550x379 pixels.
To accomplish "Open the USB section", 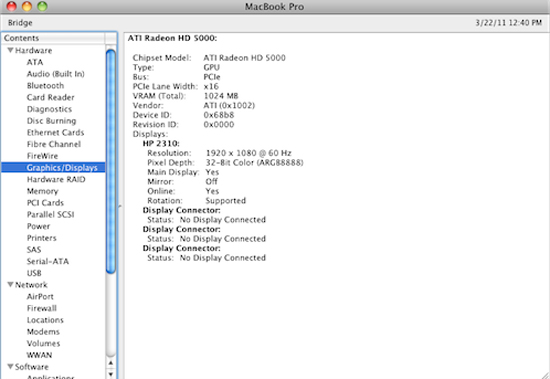I will [x=34, y=273].
